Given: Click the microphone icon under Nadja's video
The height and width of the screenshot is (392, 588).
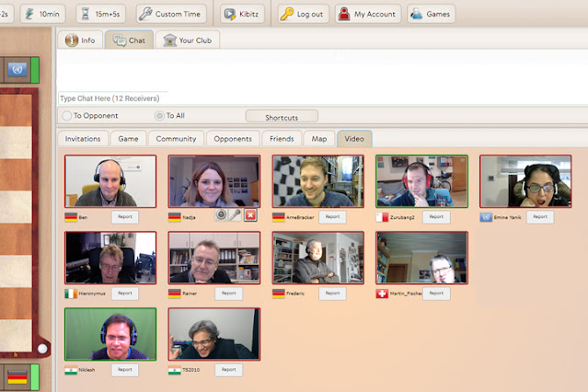Looking at the screenshot, I should [236, 215].
